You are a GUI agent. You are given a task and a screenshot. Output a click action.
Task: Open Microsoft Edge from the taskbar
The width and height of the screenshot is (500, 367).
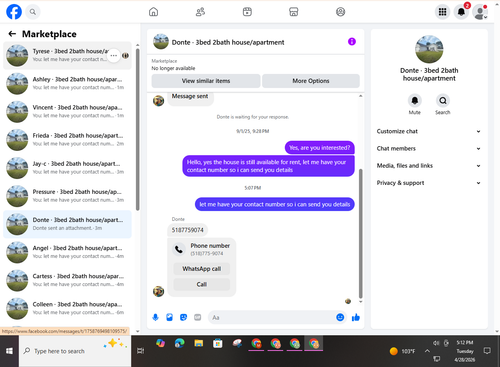pos(180,343)
